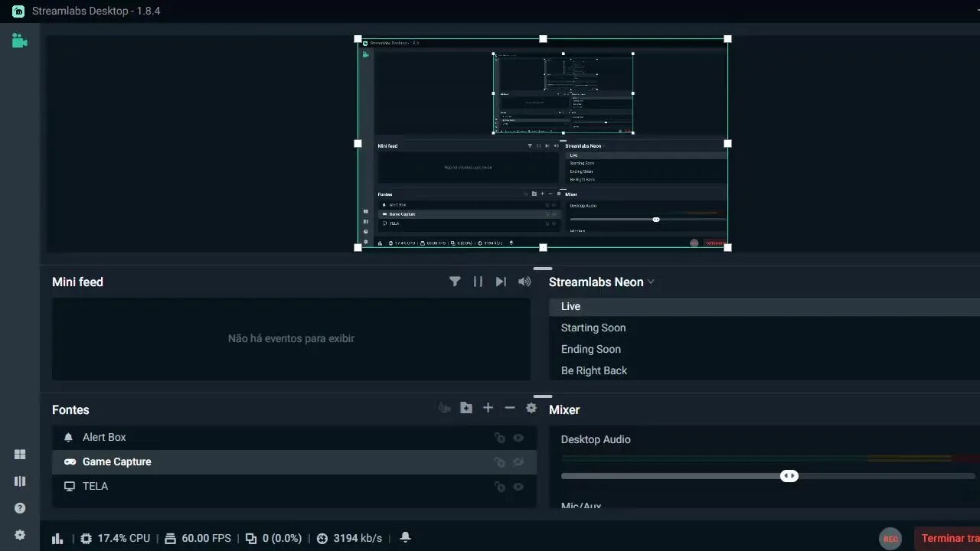Click the divider handle above Fontes panel
Viewport: 980px width, 551px height.
point(543,396)
